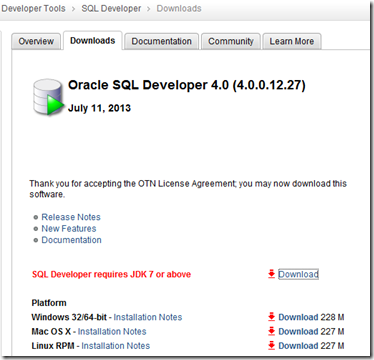Click the red download arrow for Linux RPM
This screenshot has width=374, height=360.
coord(271,346)
